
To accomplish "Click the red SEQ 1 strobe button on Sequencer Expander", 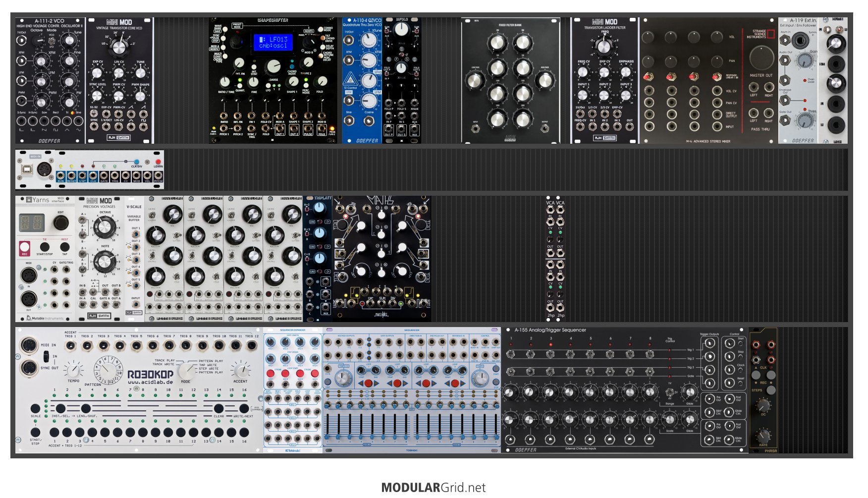I will [271, 373].
